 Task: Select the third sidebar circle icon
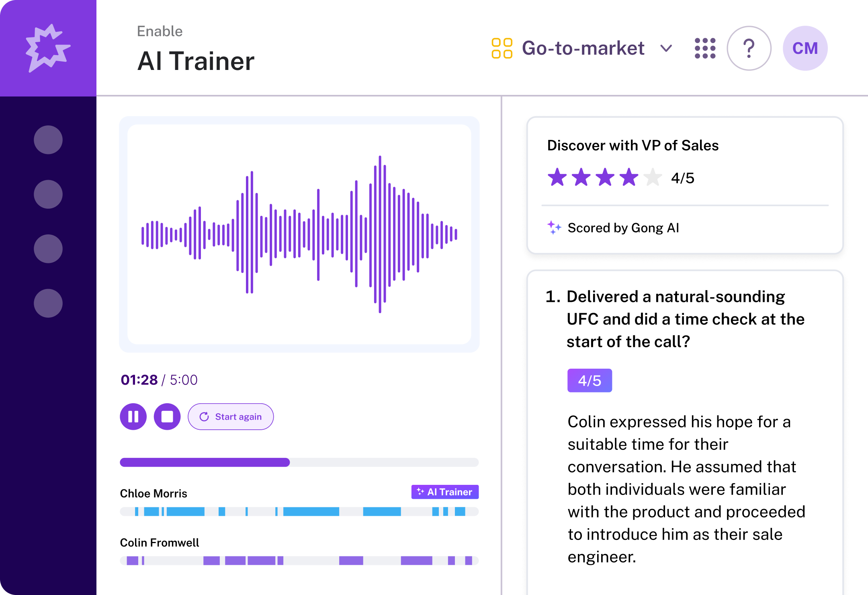tap(48, 249)
